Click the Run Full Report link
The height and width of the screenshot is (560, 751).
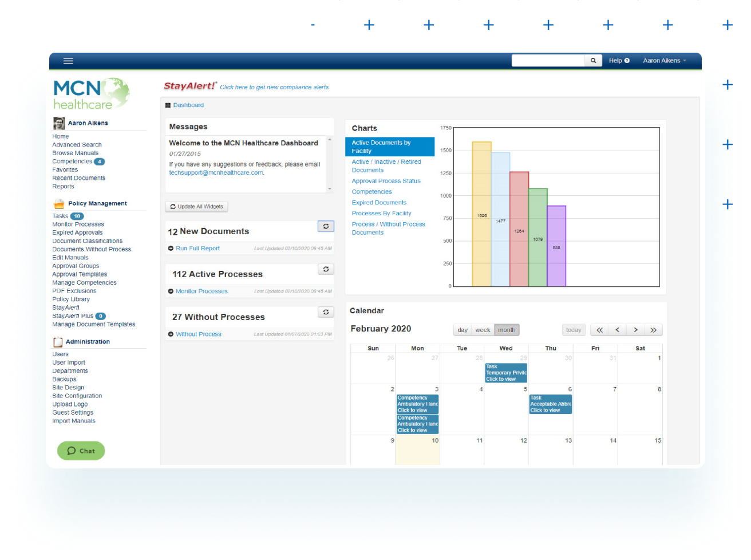tap(197, 248)
